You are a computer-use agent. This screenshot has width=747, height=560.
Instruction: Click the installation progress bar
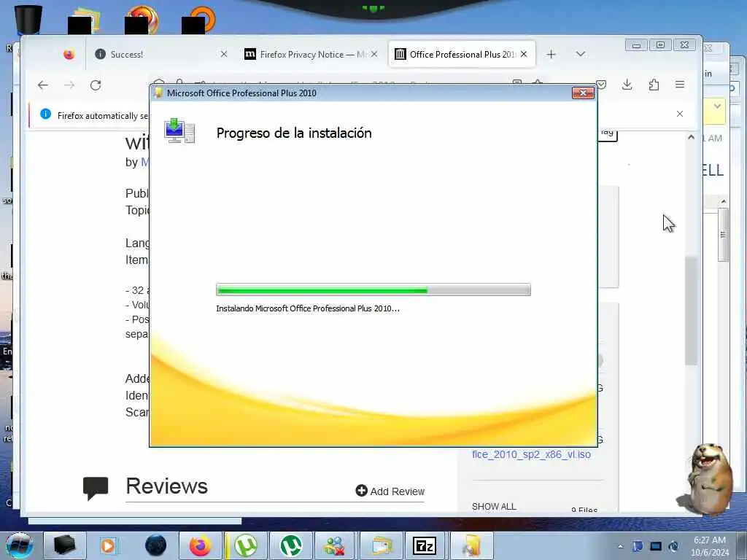pyautogui.click(x=373, y=289)
